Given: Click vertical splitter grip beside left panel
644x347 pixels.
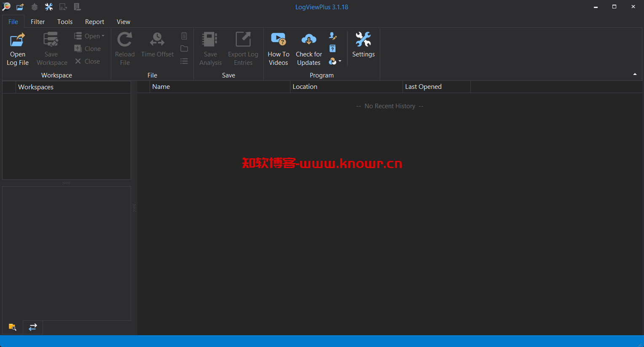Looking at the screenshot, I should tap(134, 208).
